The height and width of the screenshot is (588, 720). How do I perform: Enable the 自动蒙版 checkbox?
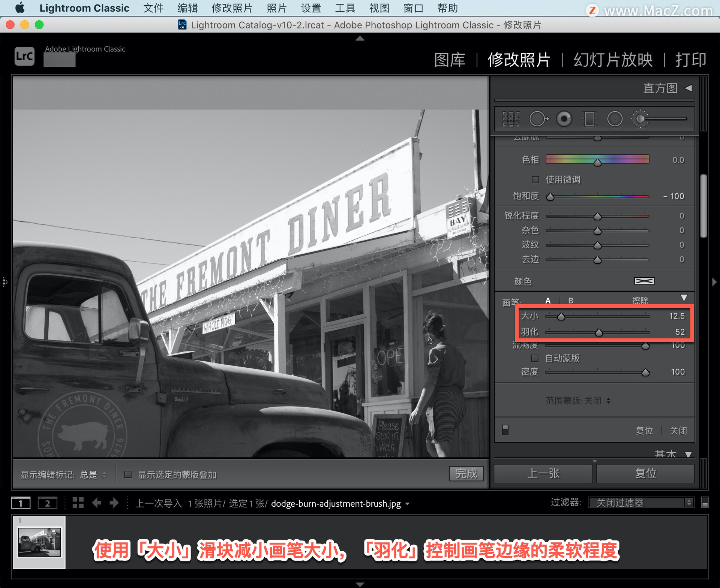click(535, 358)
